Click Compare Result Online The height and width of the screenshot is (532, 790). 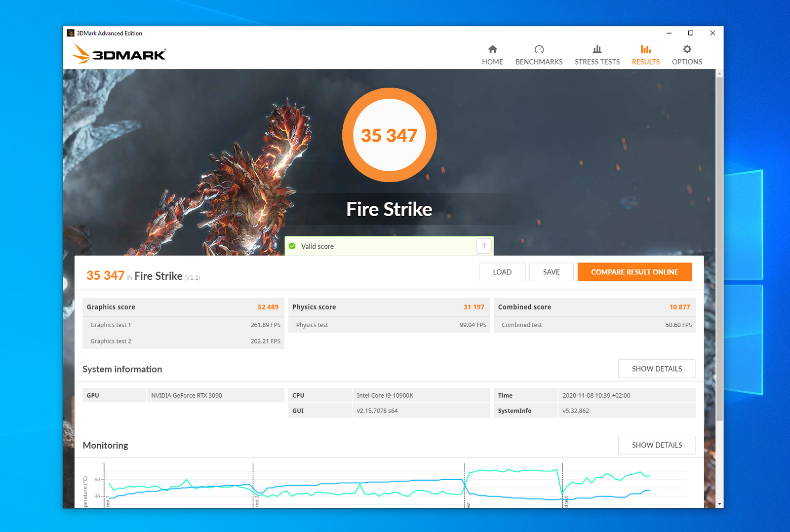point(634,272)
